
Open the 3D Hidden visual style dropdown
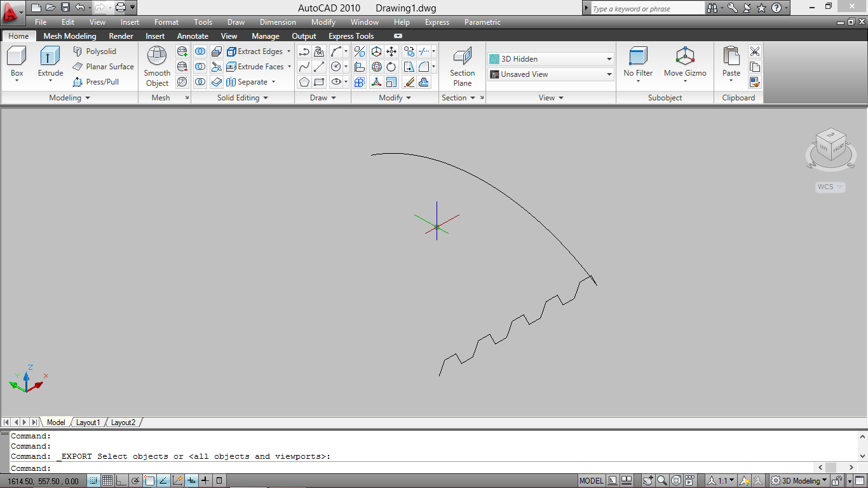551,59
